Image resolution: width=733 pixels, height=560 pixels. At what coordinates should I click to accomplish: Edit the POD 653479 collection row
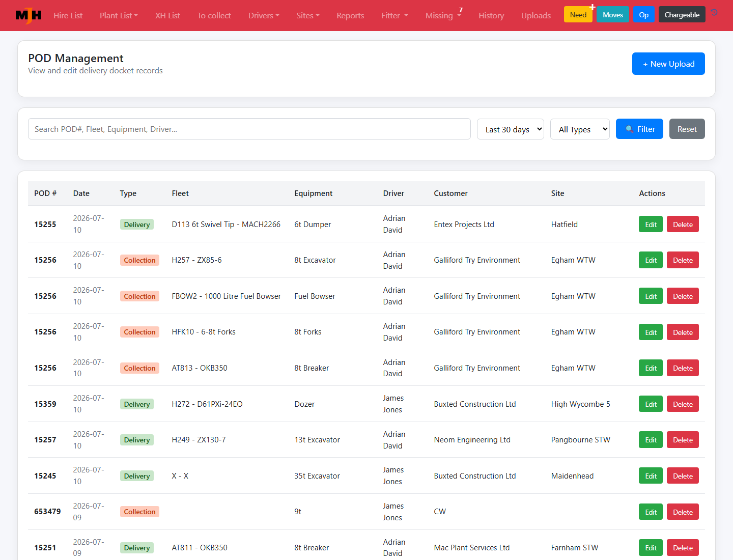pos(651,512)
